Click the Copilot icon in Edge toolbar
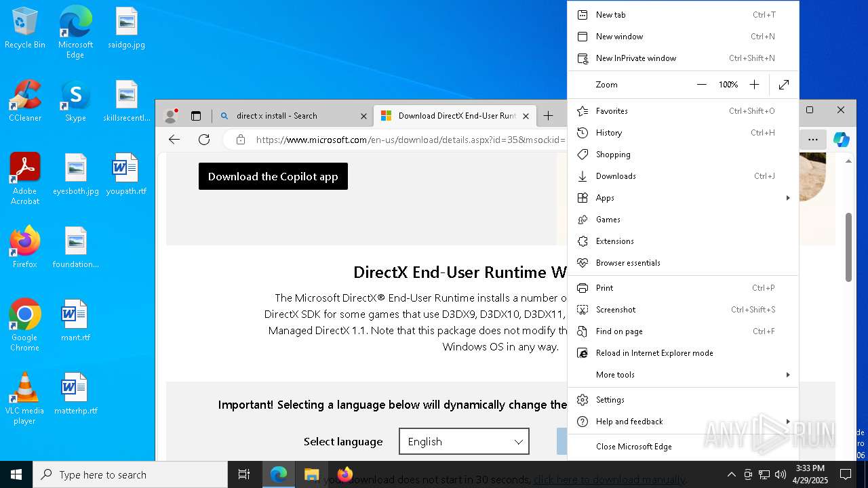868x488 pixels. [x=842, y=140]
